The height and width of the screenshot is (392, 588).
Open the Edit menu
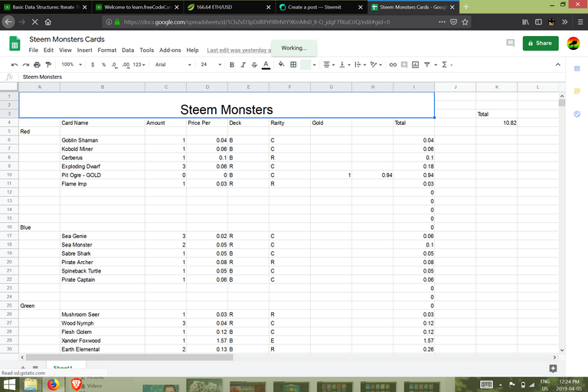(x=48, y=50)
